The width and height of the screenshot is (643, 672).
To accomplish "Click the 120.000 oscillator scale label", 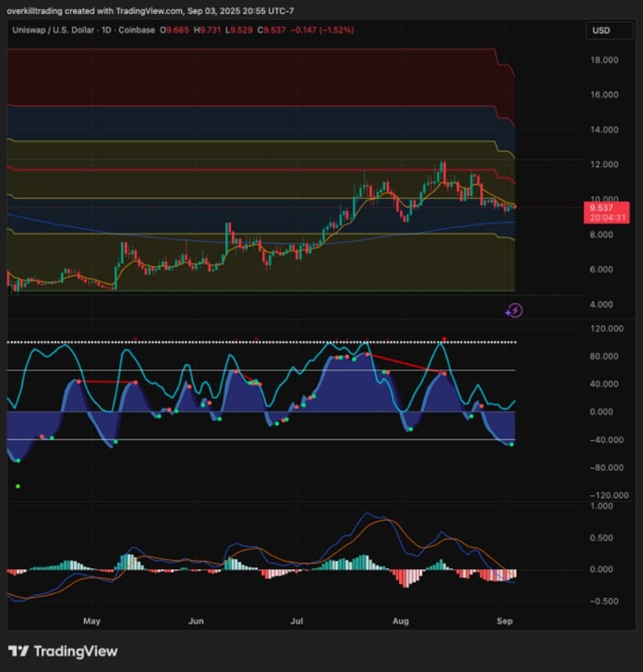I will (606, 329).
